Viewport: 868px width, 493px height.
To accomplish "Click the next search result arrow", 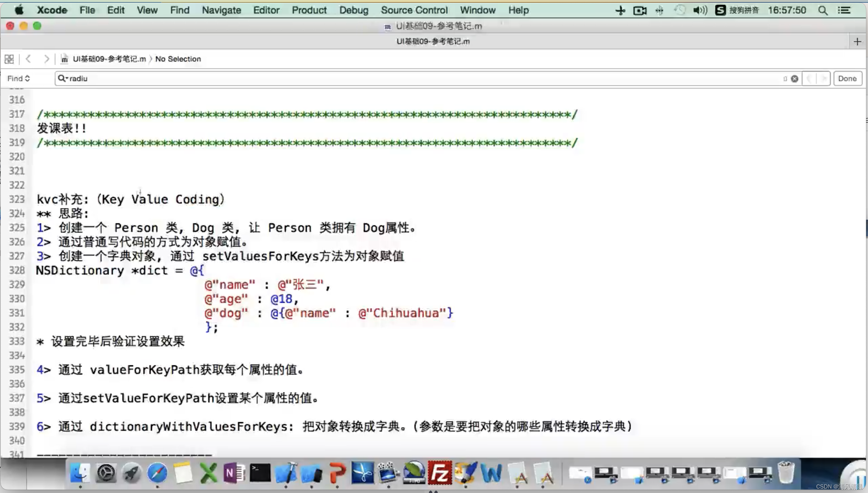I will click(824, 78).
